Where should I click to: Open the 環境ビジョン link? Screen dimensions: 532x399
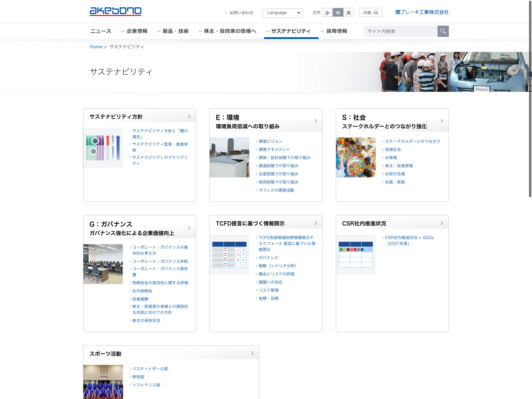[x=270, y=141]
